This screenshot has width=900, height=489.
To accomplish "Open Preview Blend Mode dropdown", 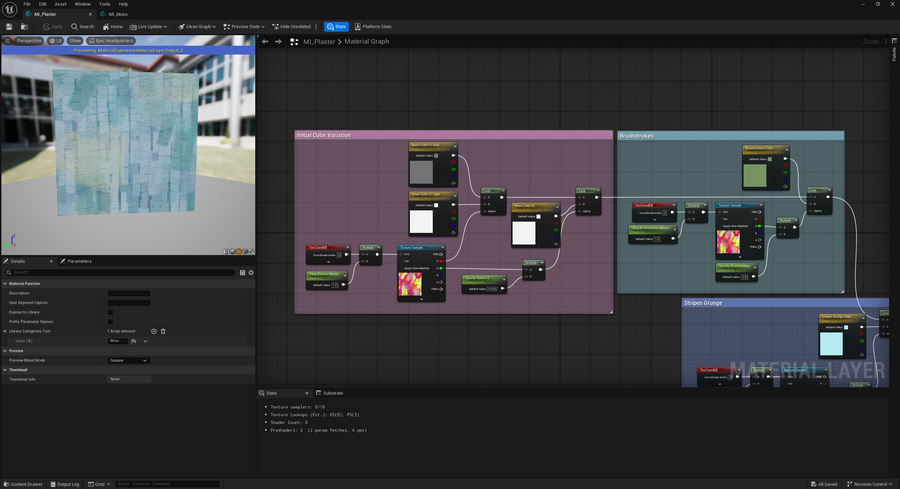I will click(x=129, y=360).
